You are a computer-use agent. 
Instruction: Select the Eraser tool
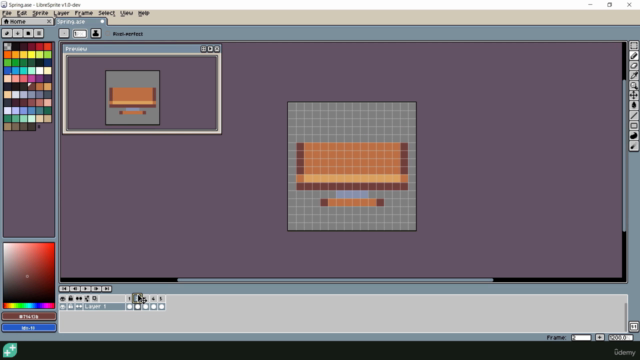pos(633,65)
